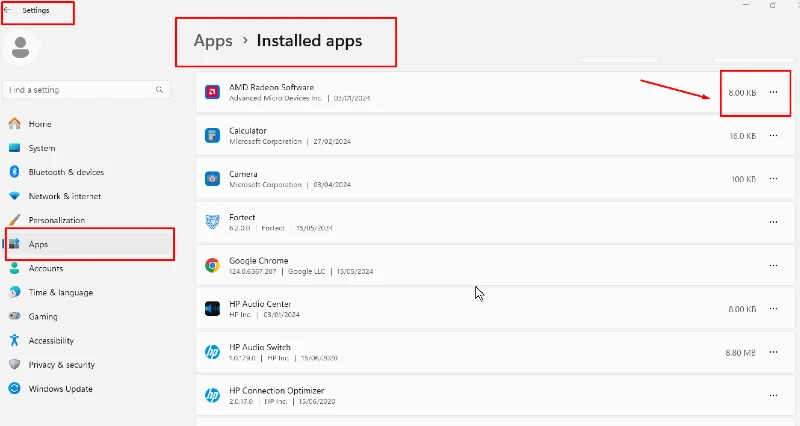Open the user profile avatar
This screenshot has width=800, height=426.
(x=20, y=48)
